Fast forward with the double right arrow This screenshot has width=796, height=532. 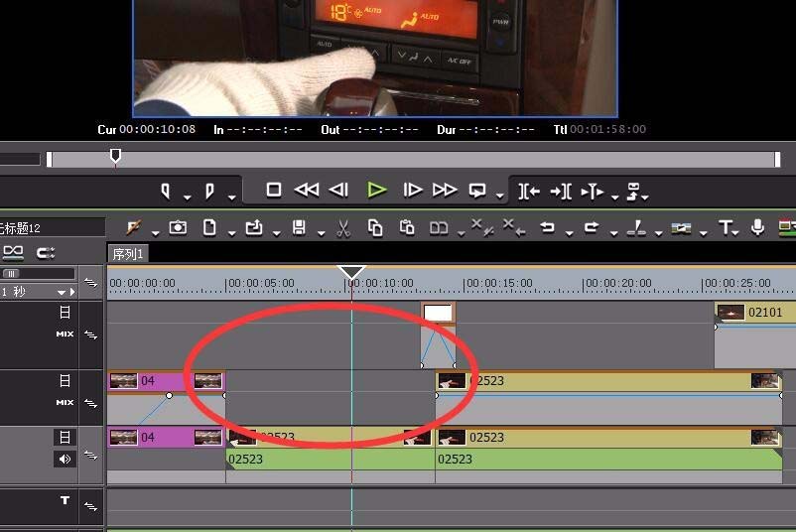click(445, 191)
